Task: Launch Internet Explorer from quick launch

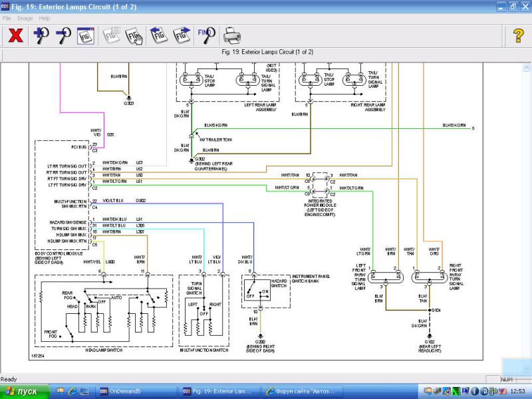Action: 72,392
